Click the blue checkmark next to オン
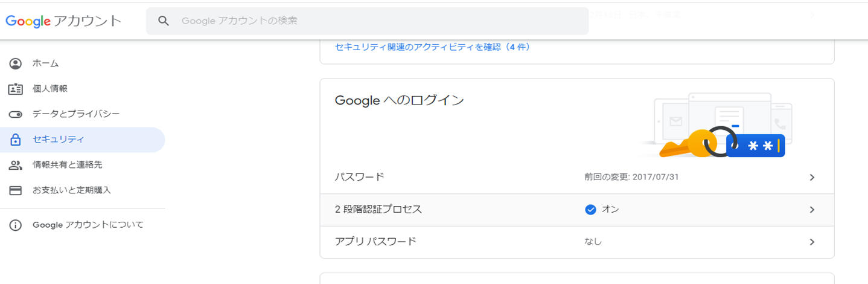 590,210
